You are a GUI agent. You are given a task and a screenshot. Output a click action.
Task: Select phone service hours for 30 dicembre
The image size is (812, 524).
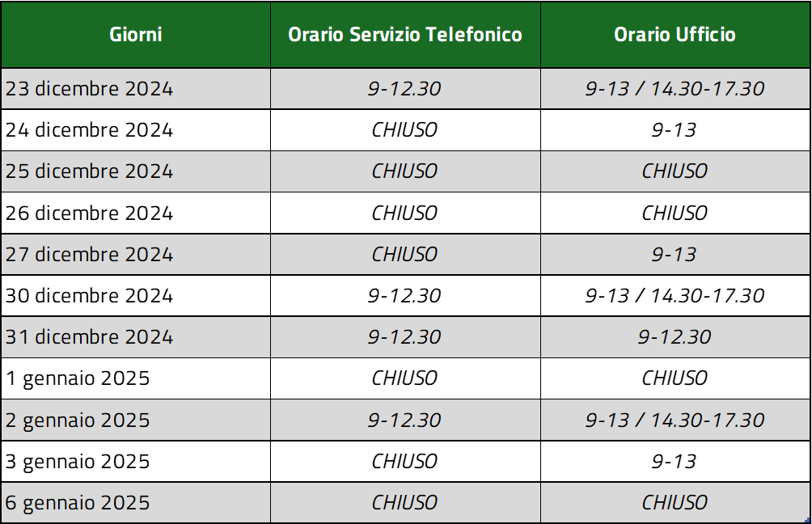405,296
